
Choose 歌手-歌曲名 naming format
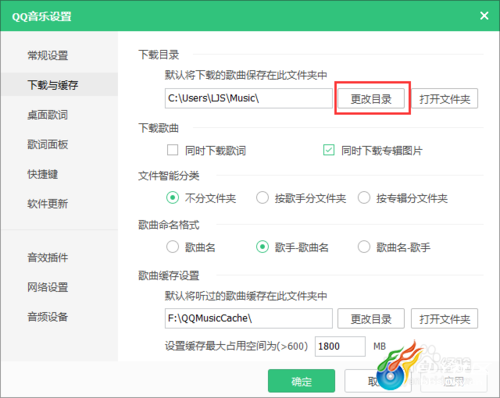coord(262,247)
